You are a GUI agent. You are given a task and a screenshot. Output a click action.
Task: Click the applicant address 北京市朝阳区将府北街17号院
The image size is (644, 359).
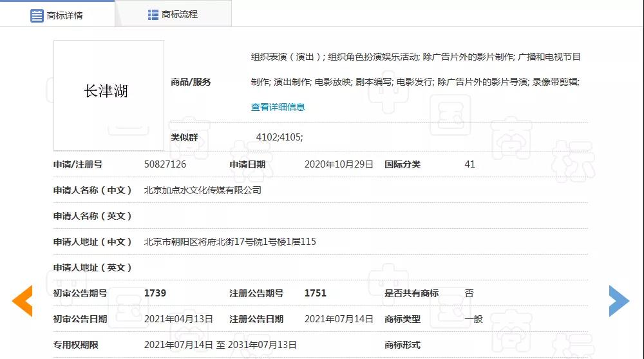[230, 242]
